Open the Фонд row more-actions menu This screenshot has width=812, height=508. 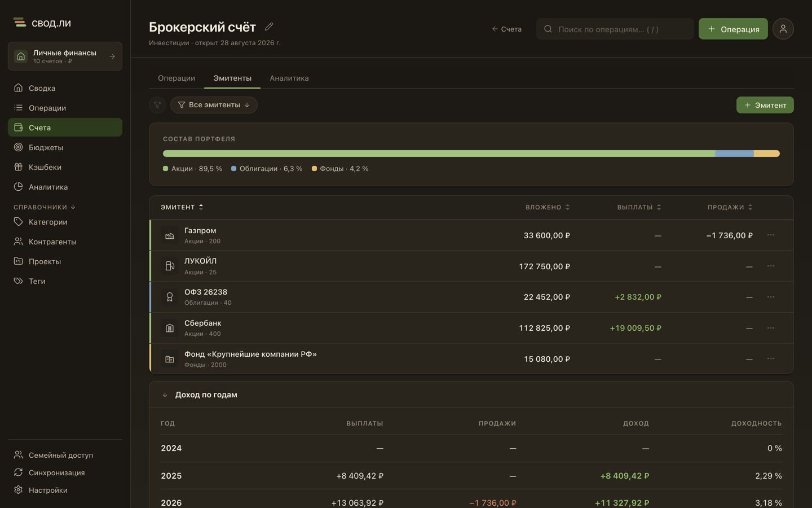[x=771, y=358]
